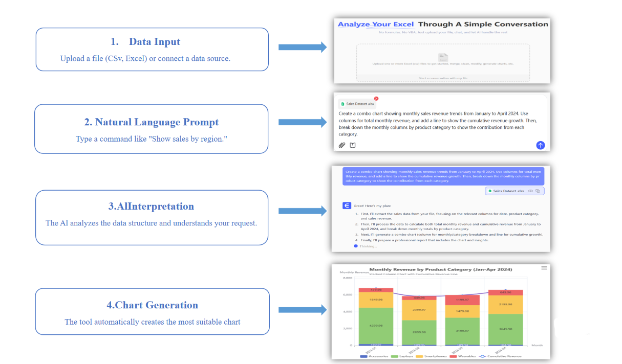Screen dimensions: 622x364
Task: Click the eye preview icon on file chip
Action: (530, 191)
